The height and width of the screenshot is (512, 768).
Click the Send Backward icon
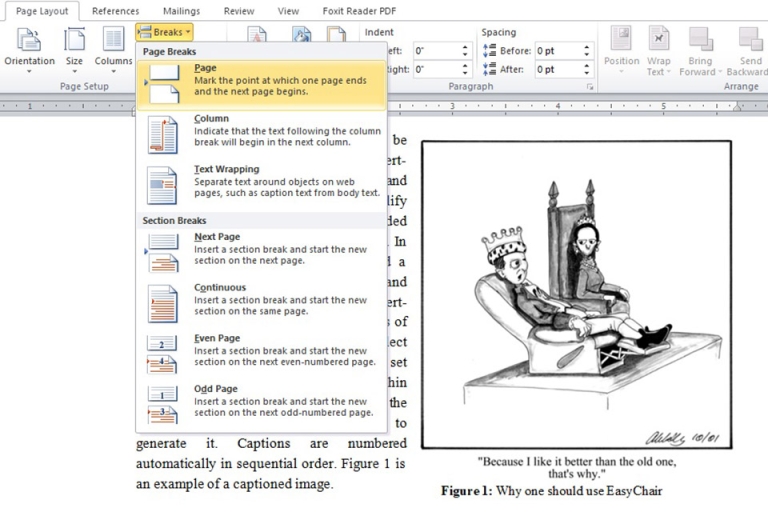750,39
